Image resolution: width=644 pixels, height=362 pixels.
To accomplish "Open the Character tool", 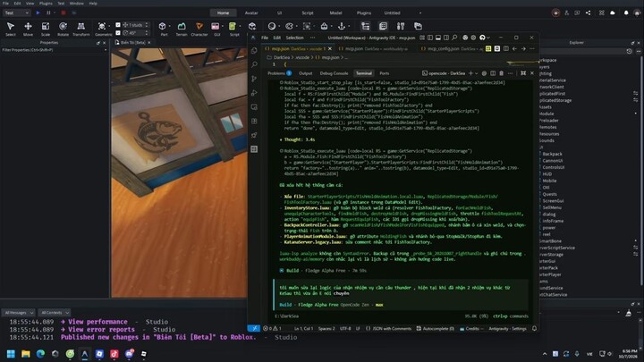I will click(x=199, y=29).
